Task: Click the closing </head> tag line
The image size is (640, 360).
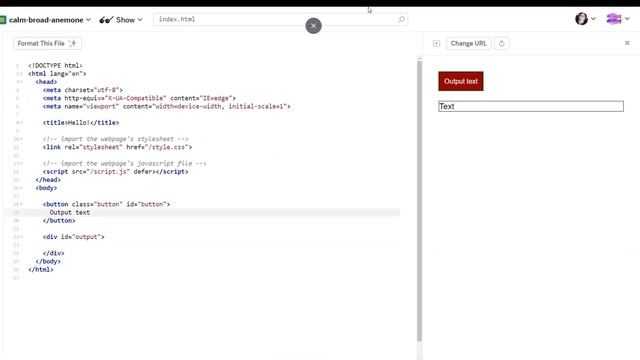Action: pos(48,180)
